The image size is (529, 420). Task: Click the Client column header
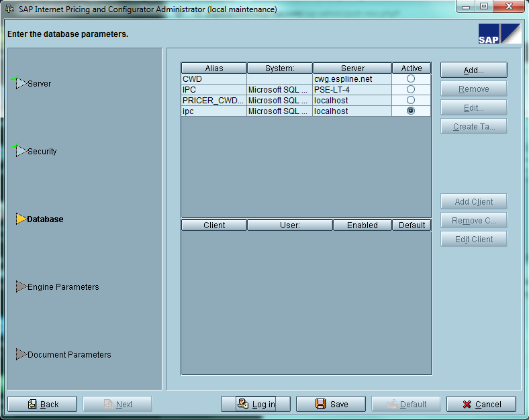pos(214,225)
